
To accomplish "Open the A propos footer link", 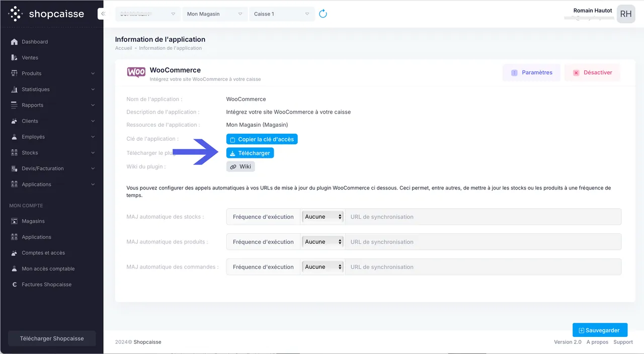I will [597, 342].
